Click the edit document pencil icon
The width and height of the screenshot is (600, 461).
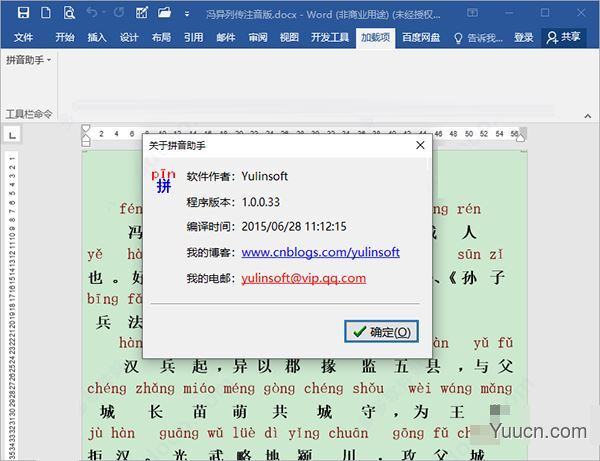coord(142,13)
